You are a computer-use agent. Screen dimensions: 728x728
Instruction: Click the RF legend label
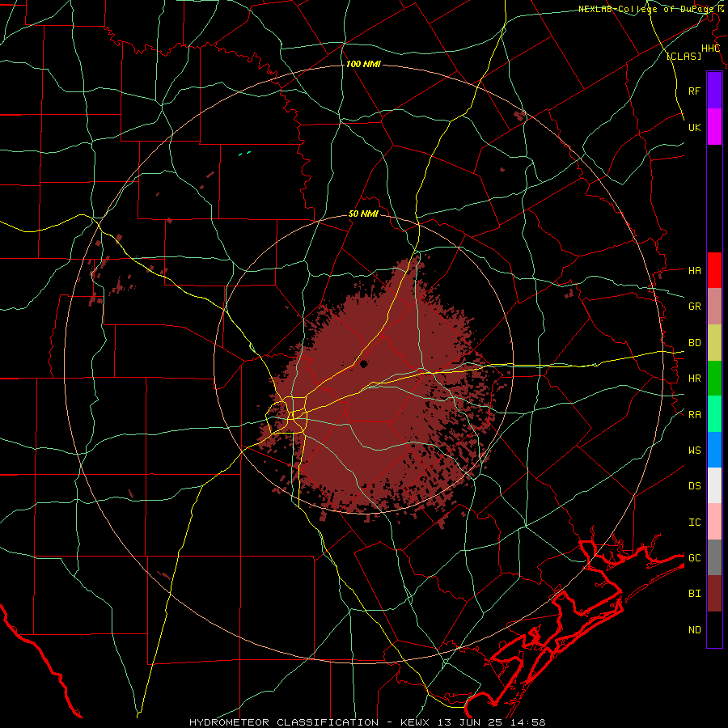[695, 91]
